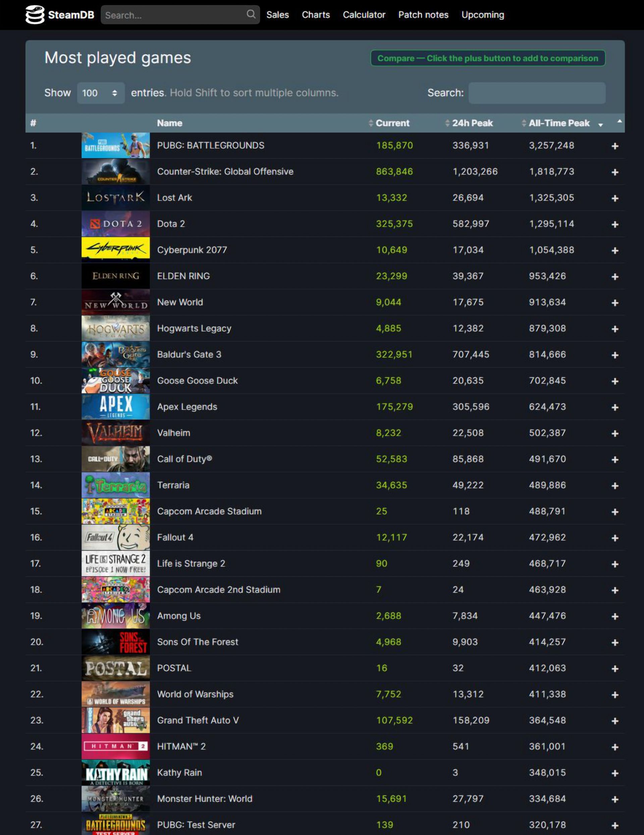The image size is (644, 835).
Task: Click plus icon for Baldur's Gate 3
Action: (x=614, y=355)
